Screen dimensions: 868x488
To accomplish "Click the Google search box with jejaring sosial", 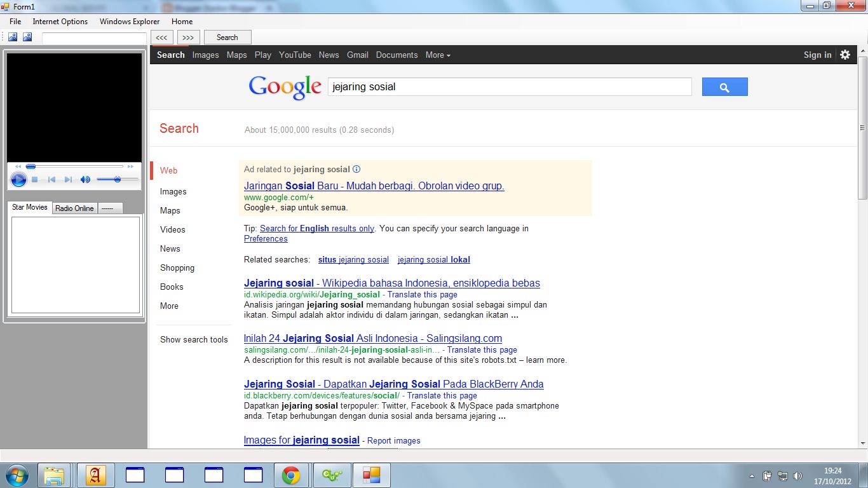I will coord(510,87).
